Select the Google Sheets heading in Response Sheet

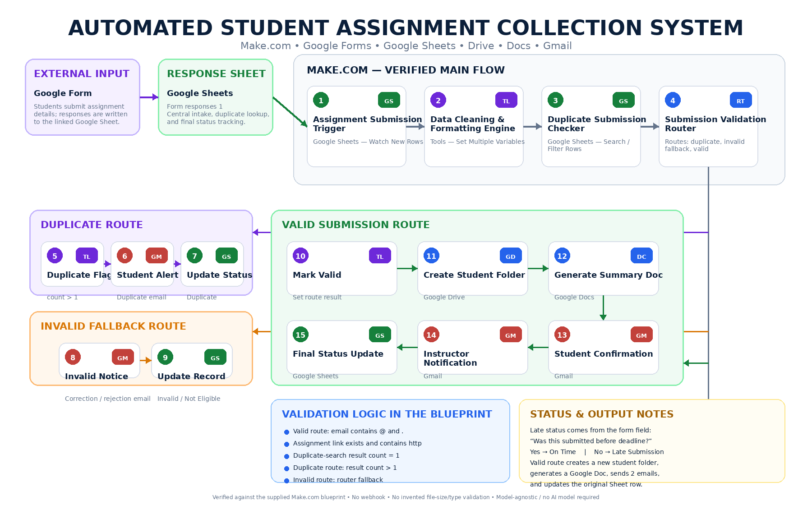[200, 93]
